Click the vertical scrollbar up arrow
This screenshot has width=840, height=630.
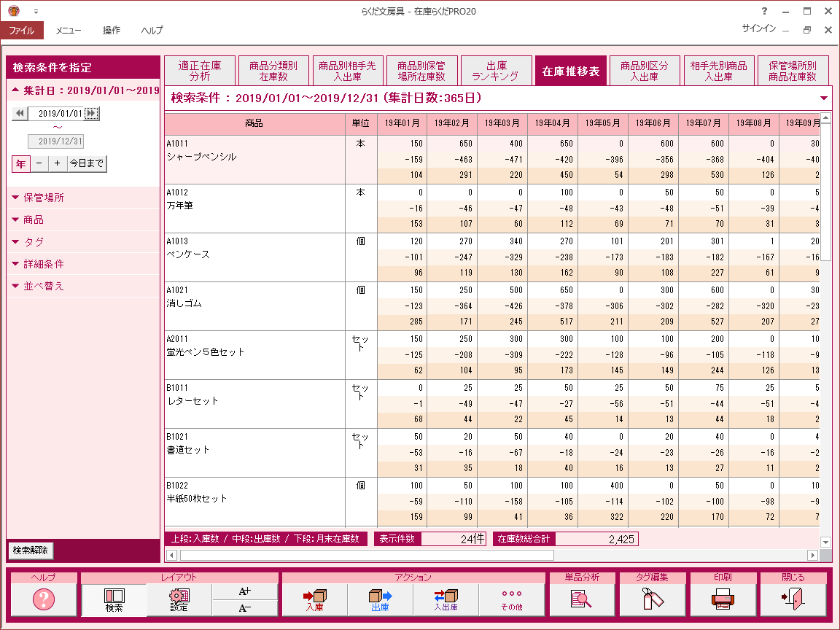[826, 117]
